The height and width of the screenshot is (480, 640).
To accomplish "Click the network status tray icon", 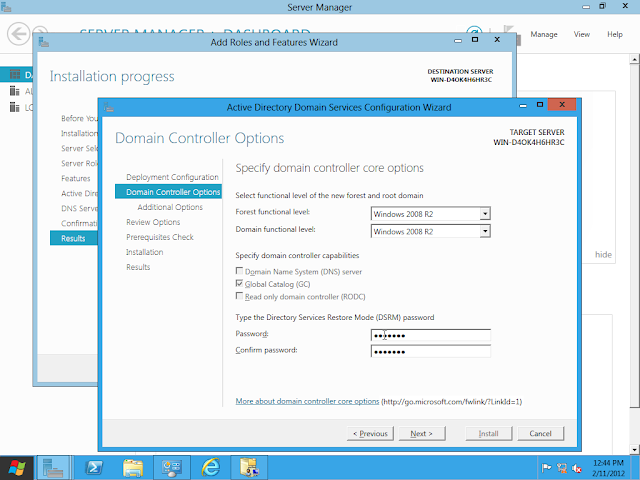I will coord(562,468).
